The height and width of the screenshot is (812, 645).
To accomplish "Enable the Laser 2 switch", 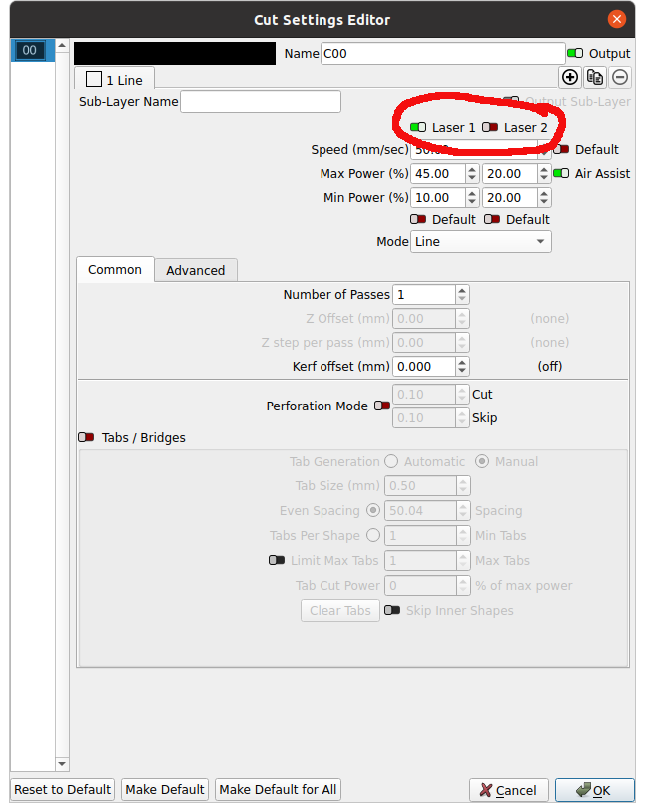I will coord(490,127).
